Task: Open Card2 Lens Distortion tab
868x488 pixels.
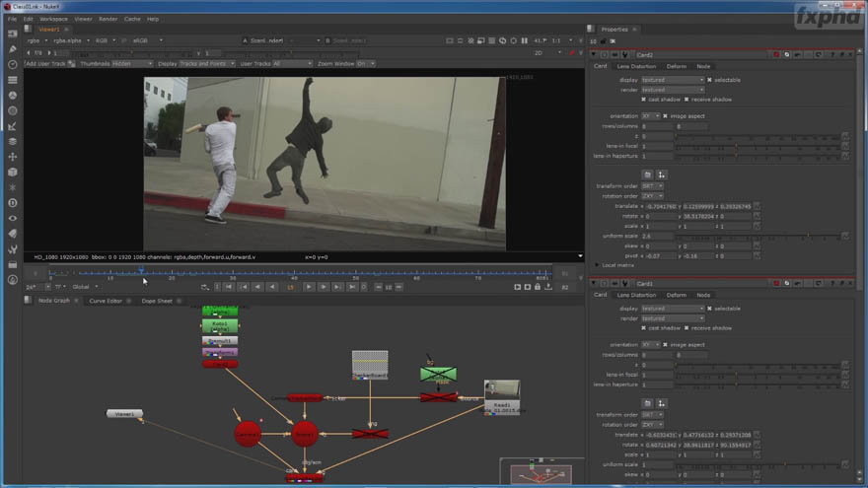Action: [636, 66]
